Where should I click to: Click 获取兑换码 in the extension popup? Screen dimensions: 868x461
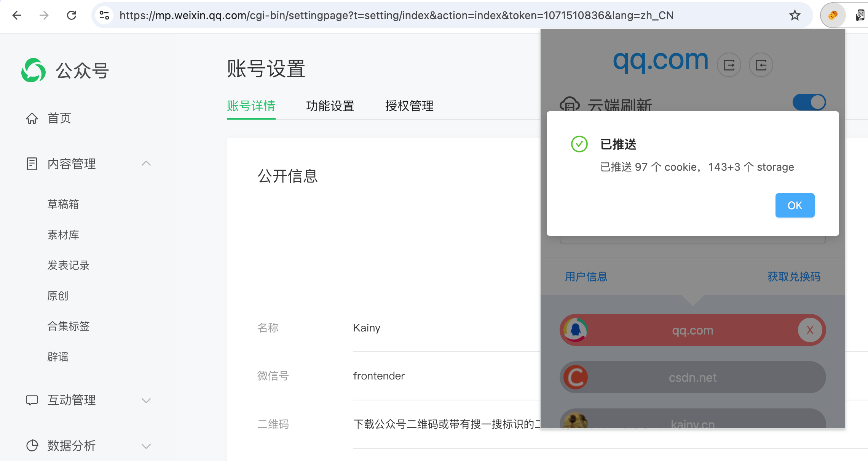click(x=793, y=277)
